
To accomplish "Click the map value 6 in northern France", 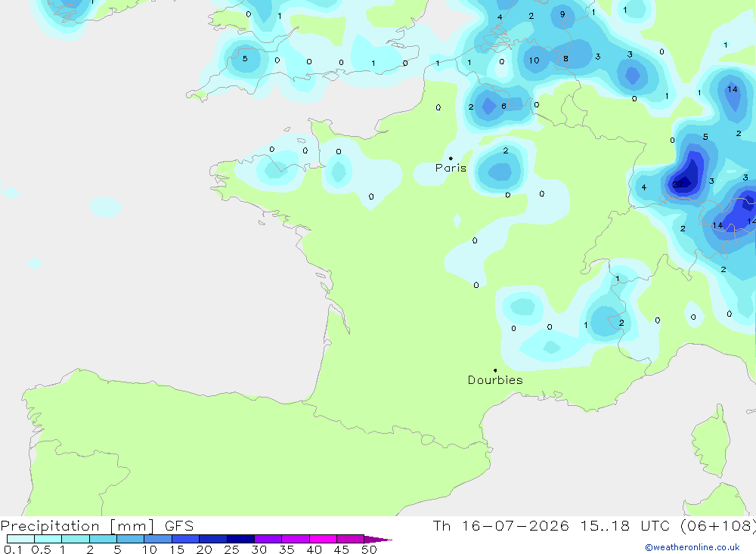I will [x=503, y=106].
